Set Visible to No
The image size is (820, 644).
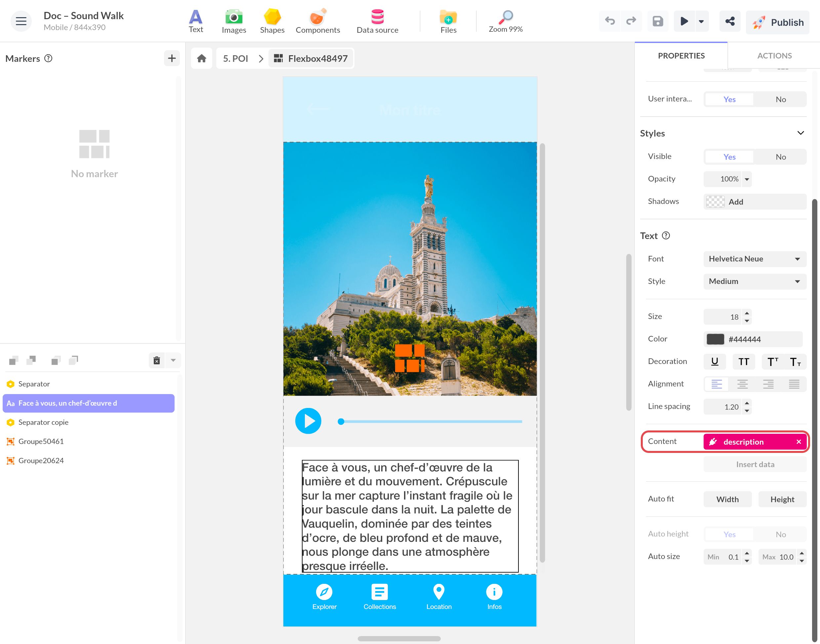[x=780, y=157]
